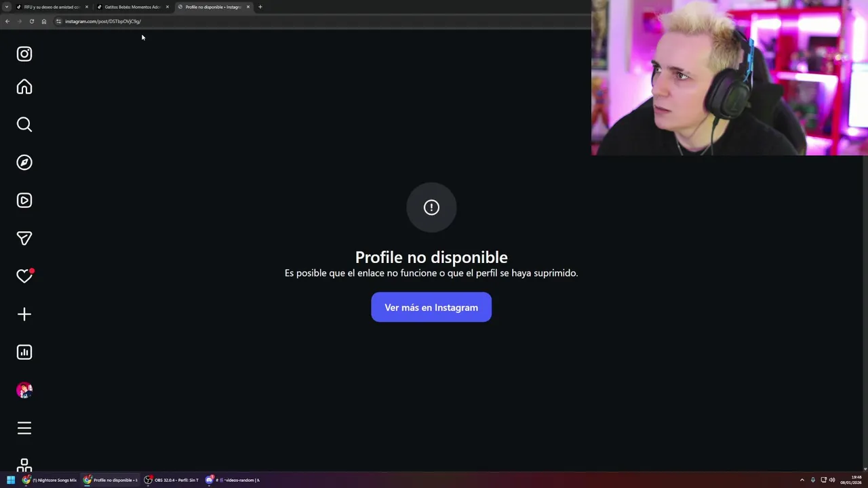Open the Explore compass icon
The width and height of the screenshot is (868, 488).
[24, 162]
